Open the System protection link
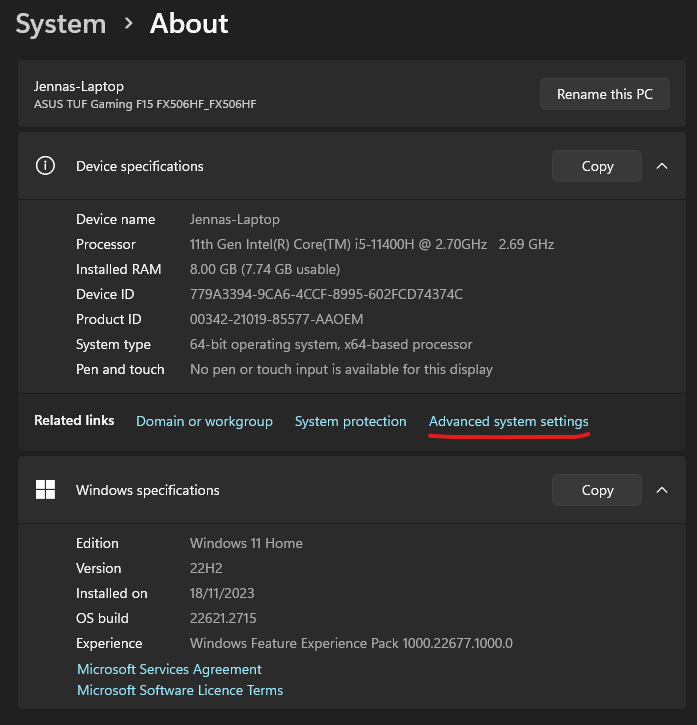Viewport: 697px width, 725px height. [x=350, y=421]
